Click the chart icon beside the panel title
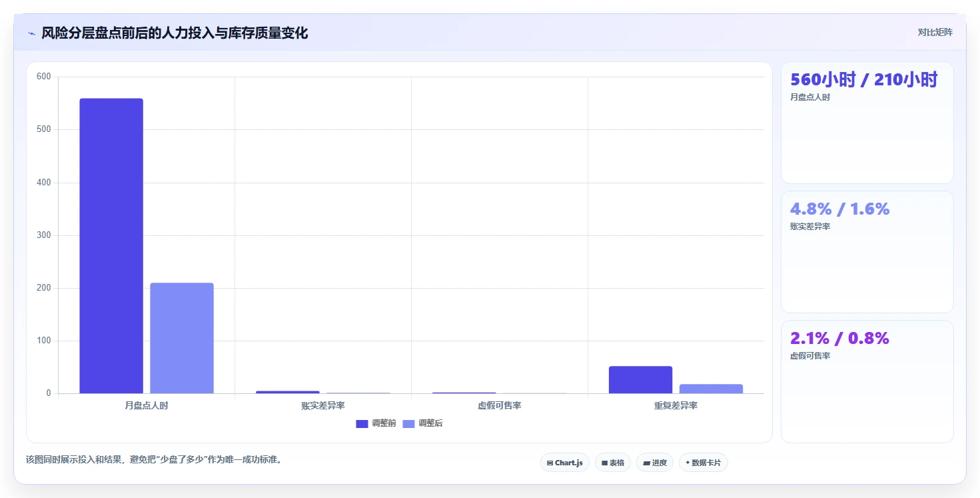The width and height of the screenshot is (980, 498). pyautogui.click(x=31, y=33)
